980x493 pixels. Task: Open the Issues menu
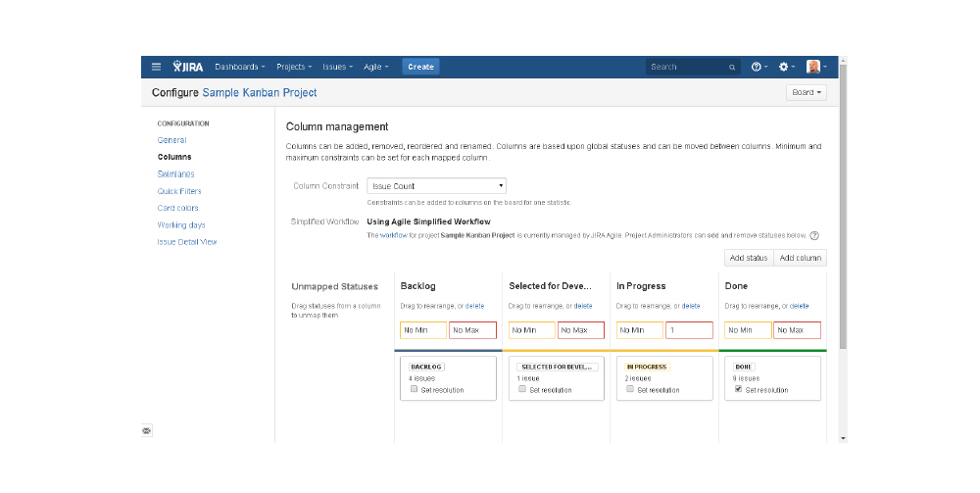[337, 67]
